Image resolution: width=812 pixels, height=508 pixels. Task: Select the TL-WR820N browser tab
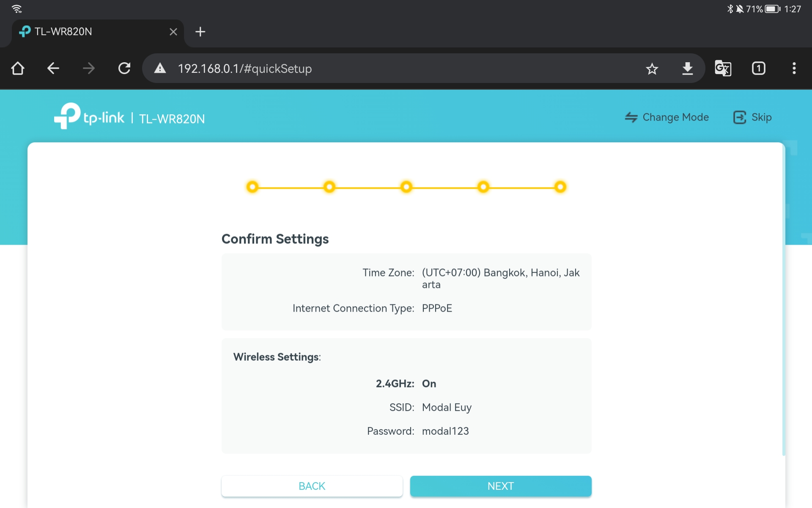(85, 32)
